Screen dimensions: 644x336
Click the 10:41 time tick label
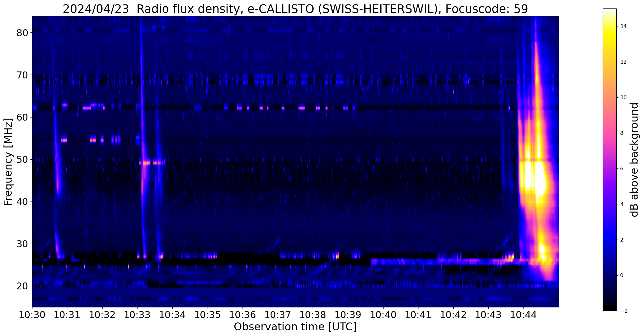tap(418, 315)
